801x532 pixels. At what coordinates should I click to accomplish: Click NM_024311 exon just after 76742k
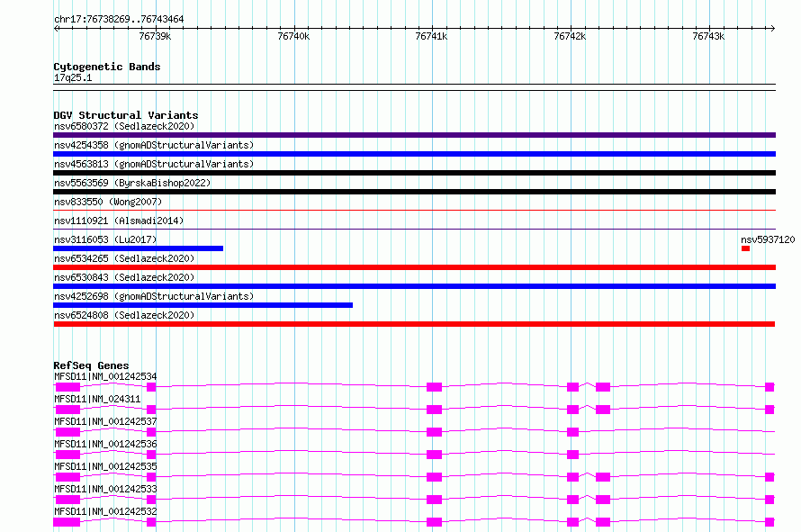click(603, 410)
